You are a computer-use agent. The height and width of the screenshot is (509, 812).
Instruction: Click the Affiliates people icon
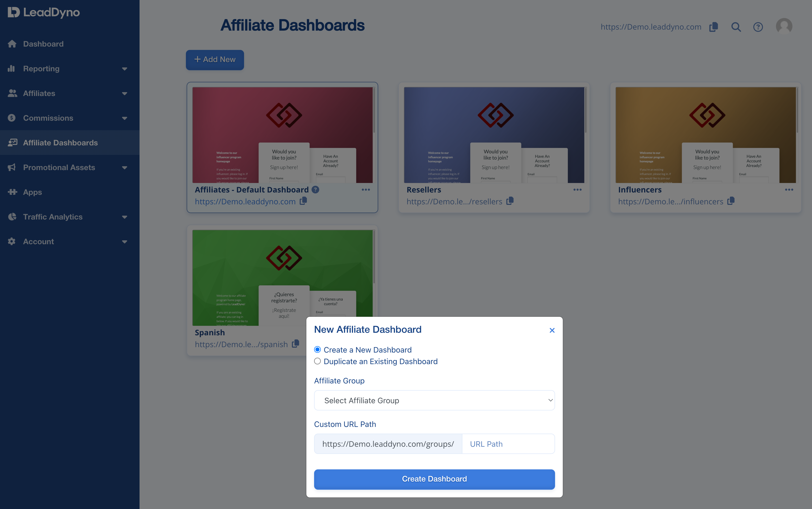coord(12,93)
